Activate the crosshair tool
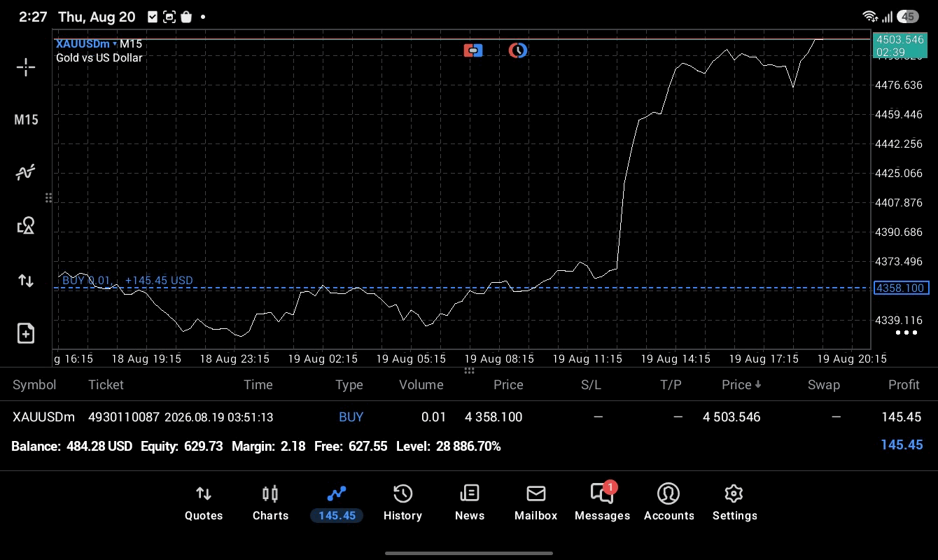The image size is (938, 560). point(26,67)
